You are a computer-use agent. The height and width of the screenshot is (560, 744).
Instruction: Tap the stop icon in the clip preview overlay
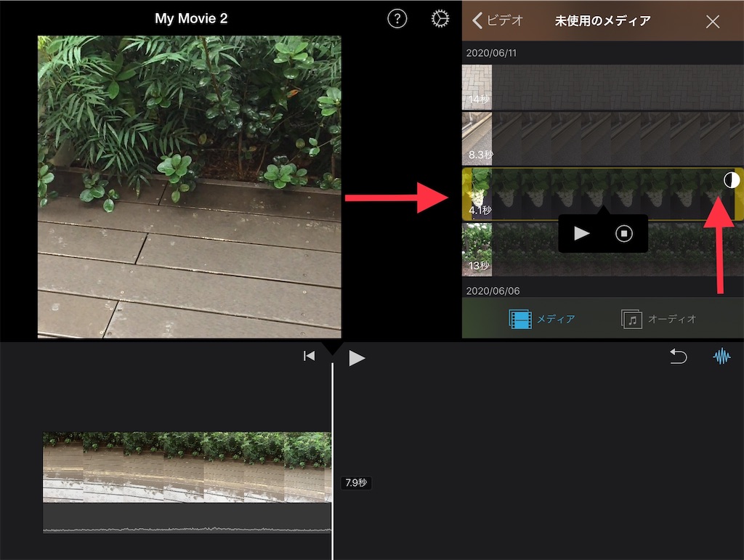623,233
